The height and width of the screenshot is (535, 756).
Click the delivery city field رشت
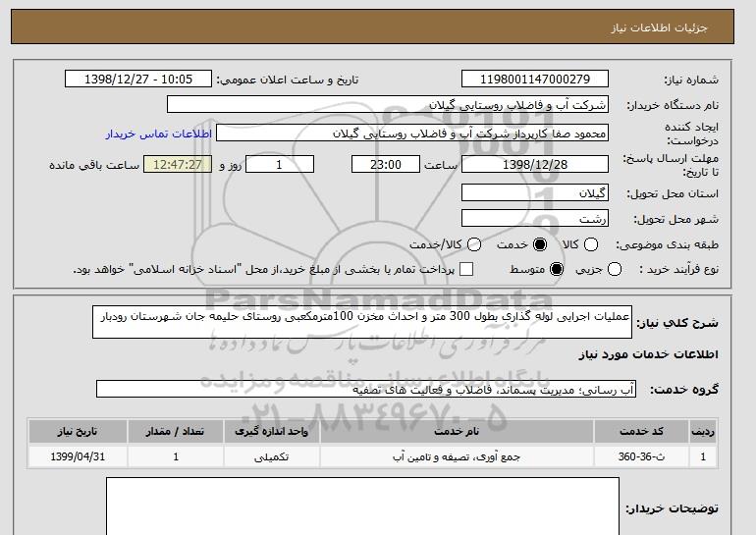535,218
